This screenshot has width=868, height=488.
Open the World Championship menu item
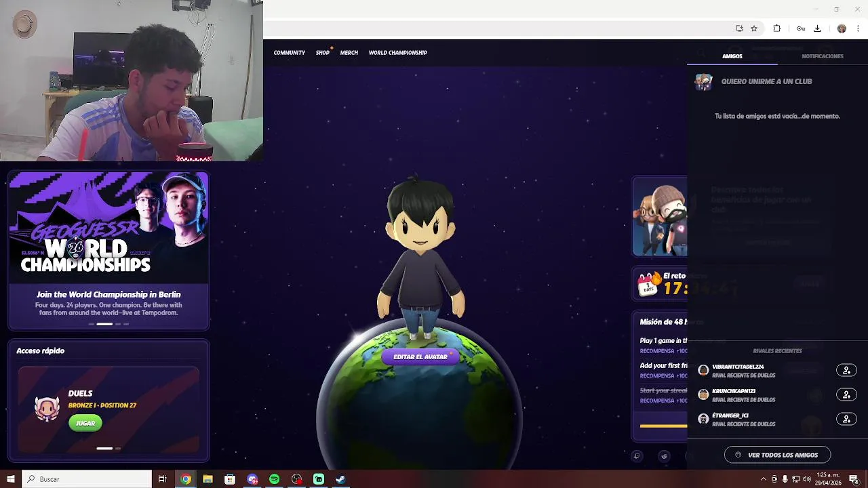pos(398,53)
